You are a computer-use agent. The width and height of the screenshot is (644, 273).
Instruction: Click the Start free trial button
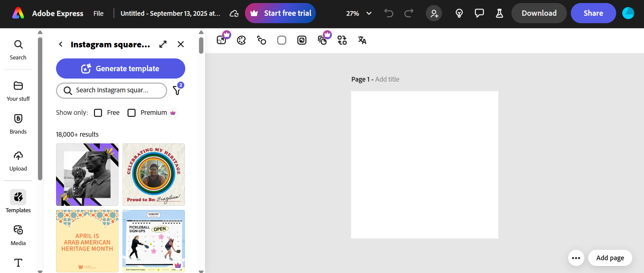point(280,13)
